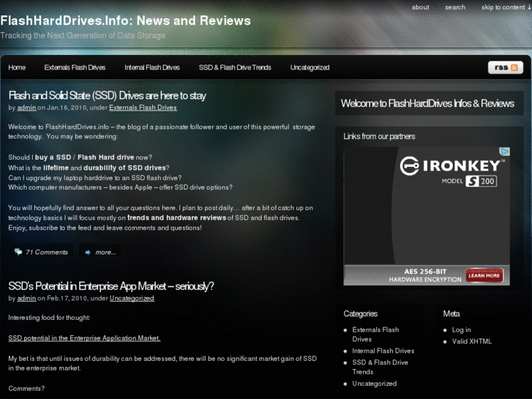
Task: Go to Internal Flash Drives menu tab
Action: 151,67
